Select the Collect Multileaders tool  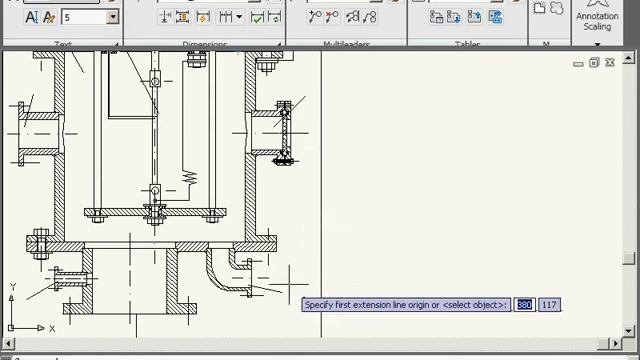370,17
